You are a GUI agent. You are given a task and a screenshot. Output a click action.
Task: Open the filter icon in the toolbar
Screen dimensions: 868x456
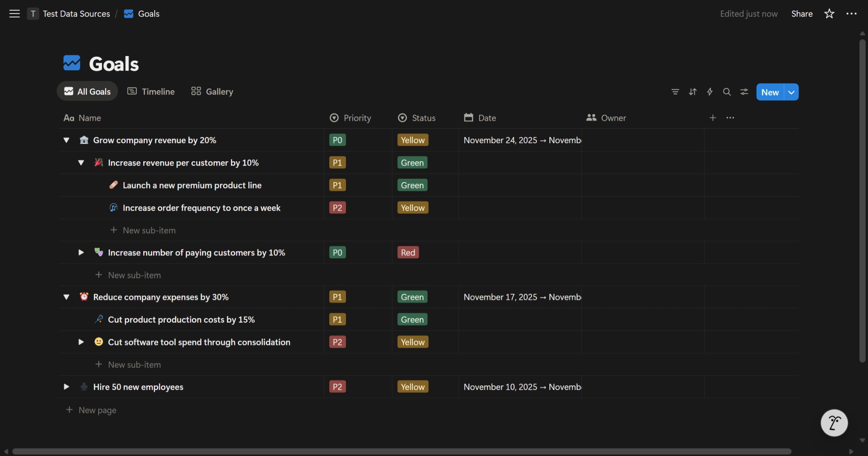pos(675,92)
